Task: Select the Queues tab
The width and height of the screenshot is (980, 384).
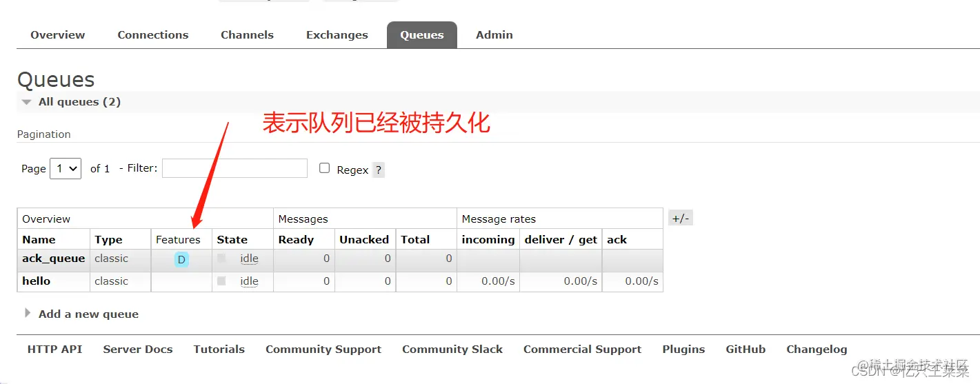Action: pyautogui.click(x=422, y=35)
